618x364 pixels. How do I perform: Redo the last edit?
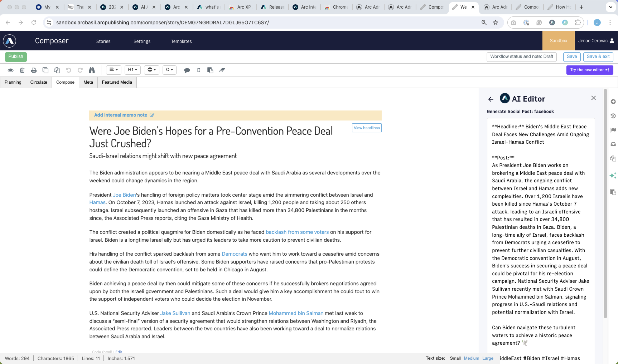pyautogui.click(x=80, y=70)
